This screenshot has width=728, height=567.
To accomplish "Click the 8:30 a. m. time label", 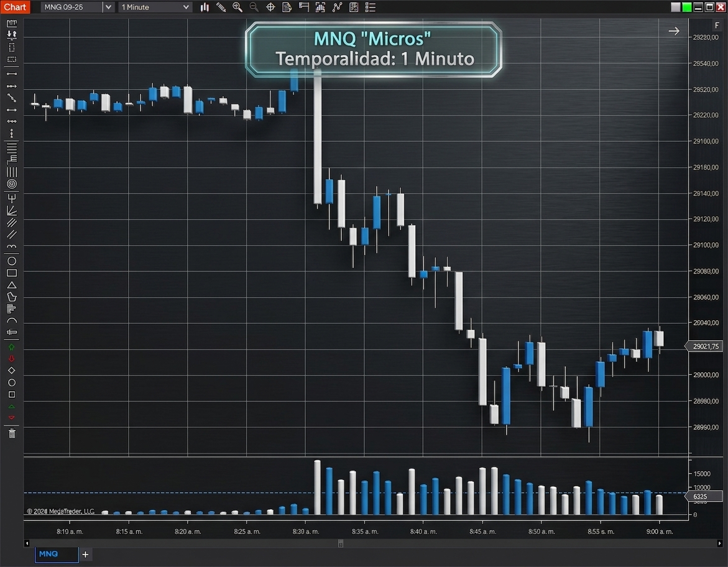I will tap(305, 531).
